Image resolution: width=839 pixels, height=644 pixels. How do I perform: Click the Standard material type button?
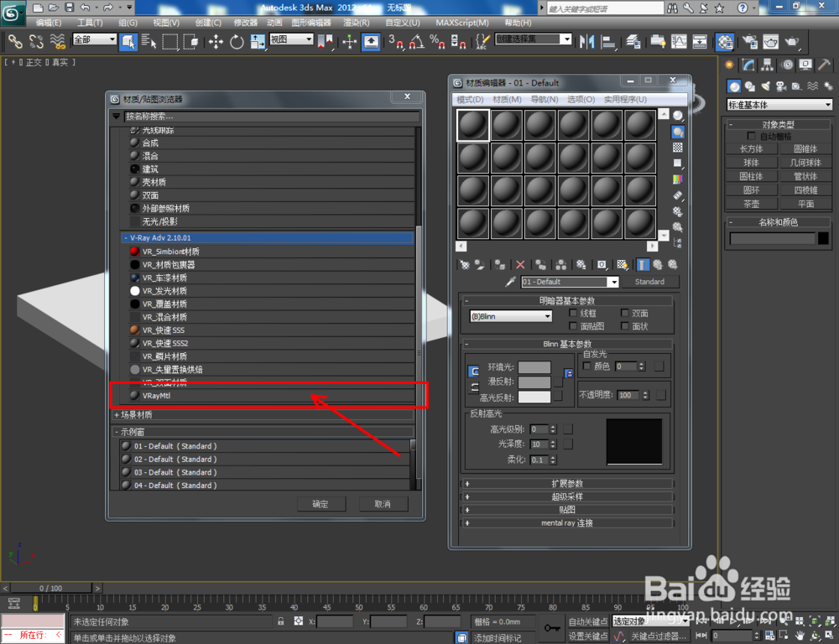649,282
